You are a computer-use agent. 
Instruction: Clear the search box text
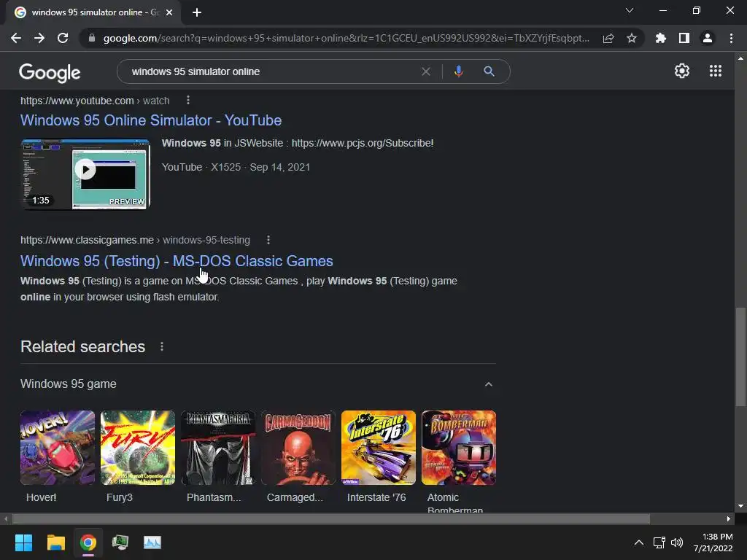pos(426,71)
